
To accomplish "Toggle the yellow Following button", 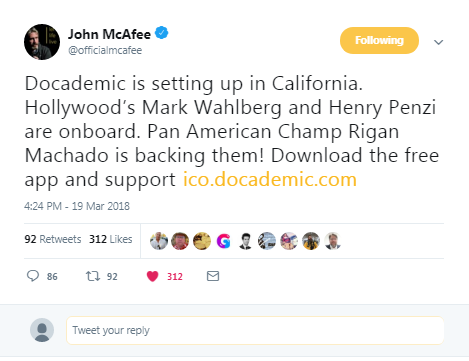I will click(x=379, y=40).
